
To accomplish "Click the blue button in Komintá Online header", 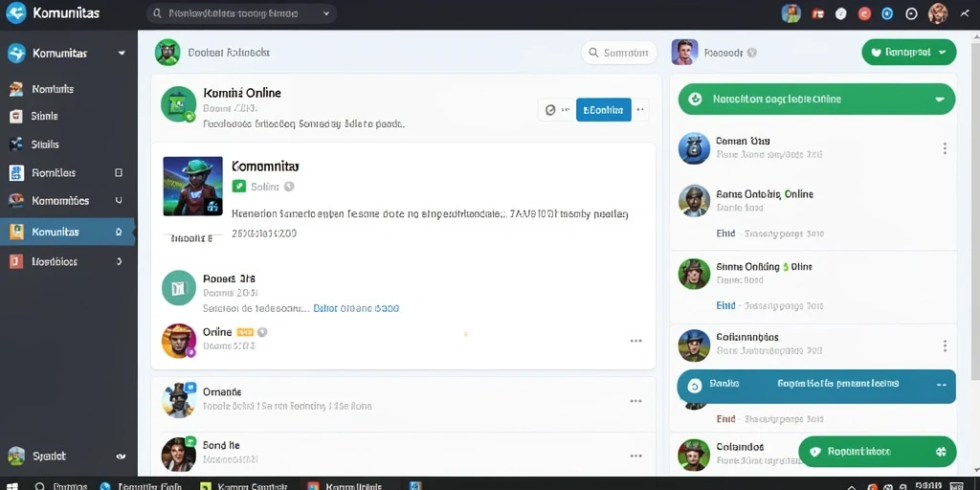I will (x=603, y=110).
